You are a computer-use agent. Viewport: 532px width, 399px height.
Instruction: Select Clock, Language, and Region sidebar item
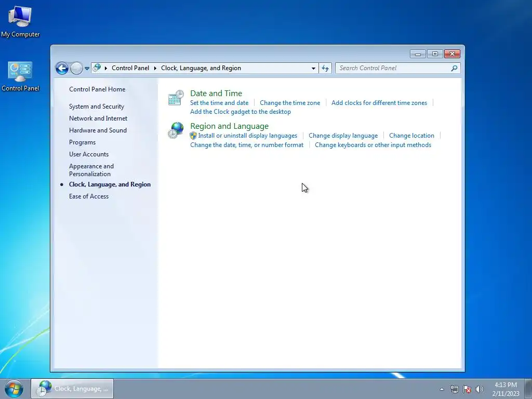coord(110,184)
